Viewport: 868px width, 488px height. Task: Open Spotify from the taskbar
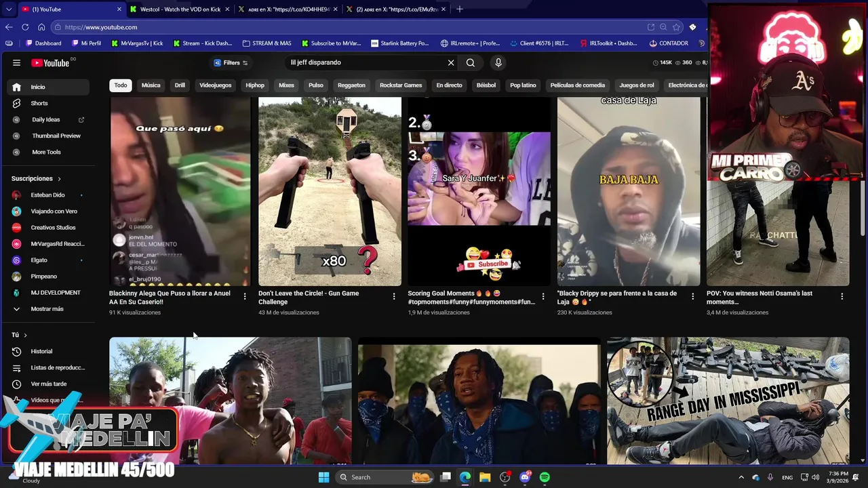pyautogui.click(x=545, y=477)
